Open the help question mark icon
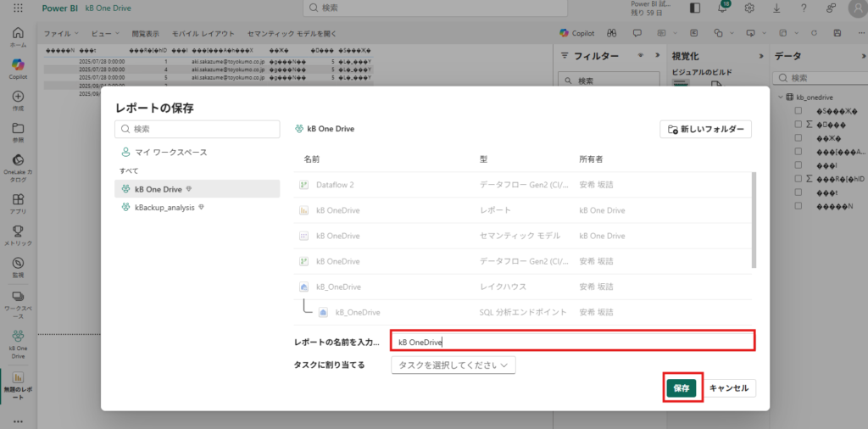This screenshot has height=429, width=868. pos(804,8)
